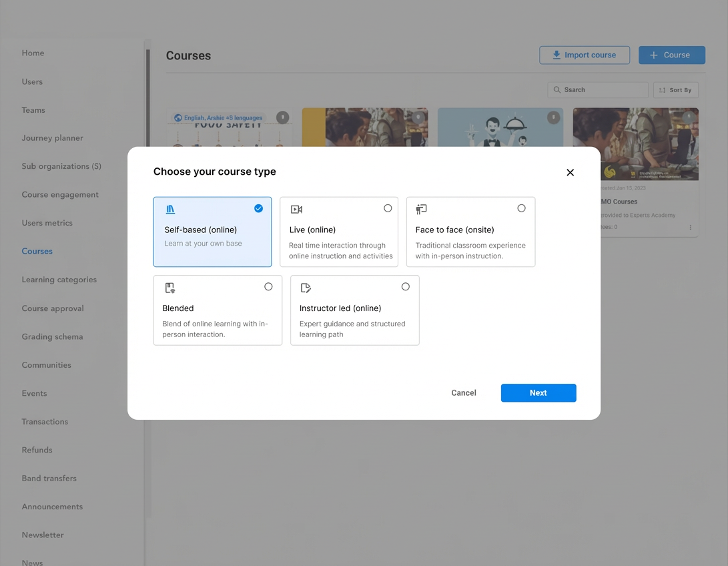728x566 pixels.
Task: Click the video camera icon on Live card
Action: pos(296,210)
